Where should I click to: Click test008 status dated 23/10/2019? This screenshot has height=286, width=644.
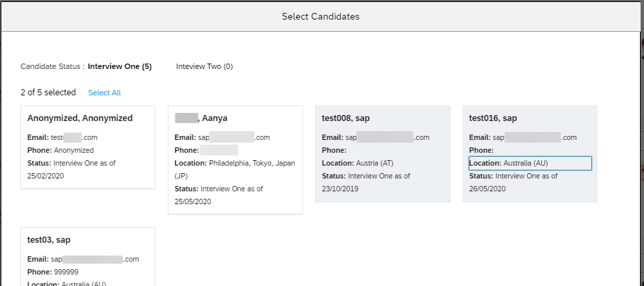coord(366,183)
